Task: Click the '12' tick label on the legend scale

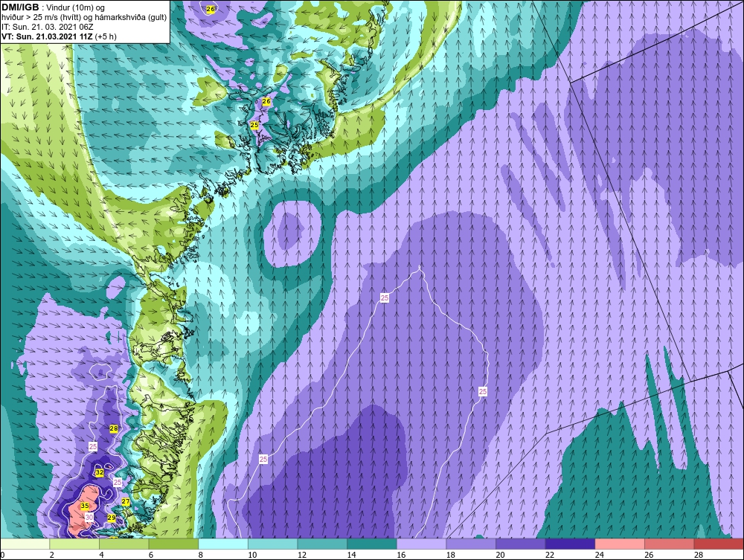Action: (x=302, y=555)
